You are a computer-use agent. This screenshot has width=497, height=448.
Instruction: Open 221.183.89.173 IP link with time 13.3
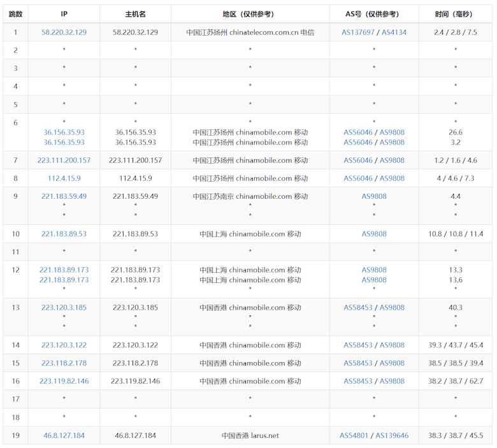pyautogui.click(x=64, y=270)
